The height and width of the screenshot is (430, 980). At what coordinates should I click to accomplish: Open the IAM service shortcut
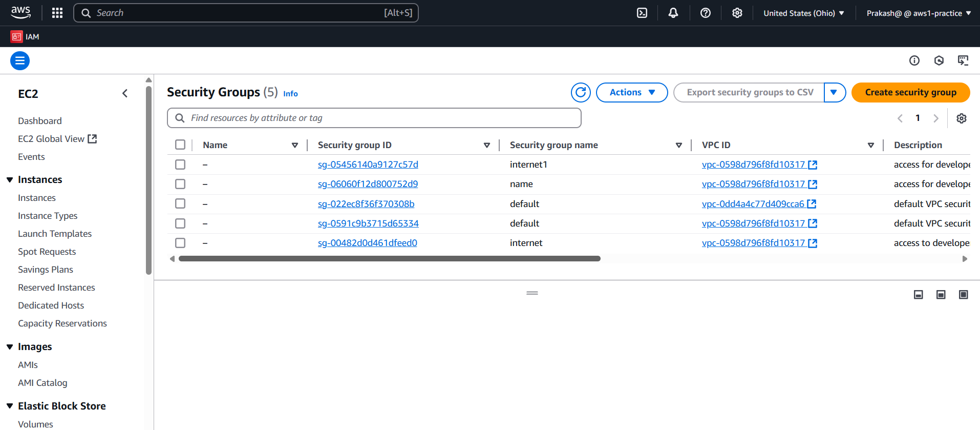[x=25, y=36]
